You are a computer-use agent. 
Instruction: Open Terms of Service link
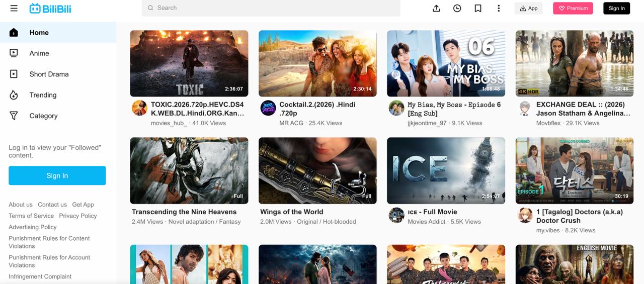coord(31,216)
